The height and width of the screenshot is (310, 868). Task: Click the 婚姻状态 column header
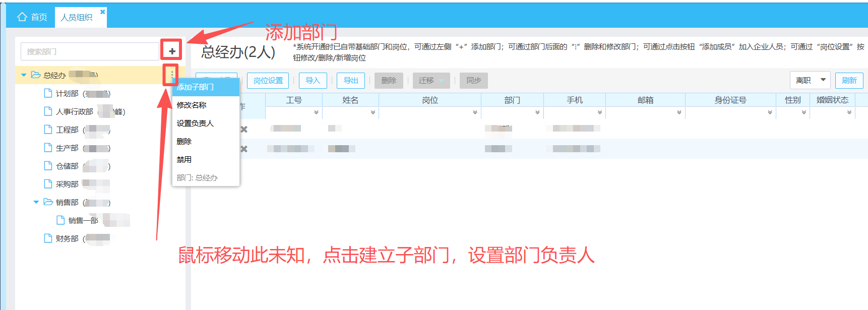[x=832, y=100]
